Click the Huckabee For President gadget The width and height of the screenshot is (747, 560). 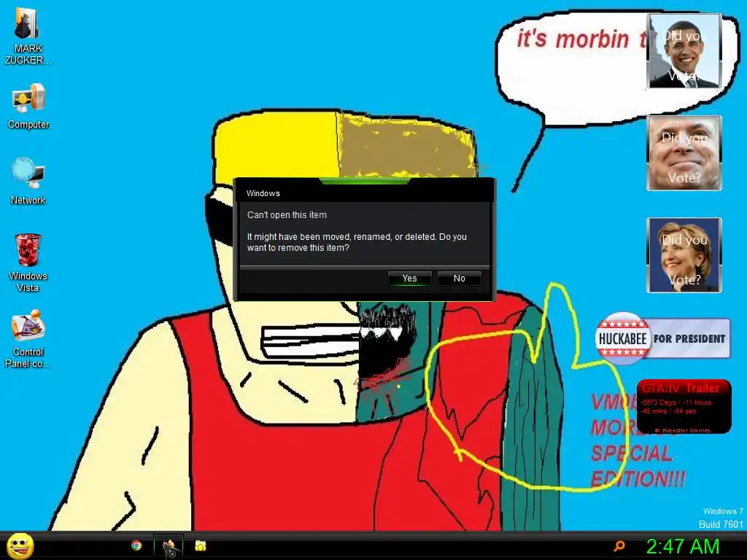coord(662,338)
